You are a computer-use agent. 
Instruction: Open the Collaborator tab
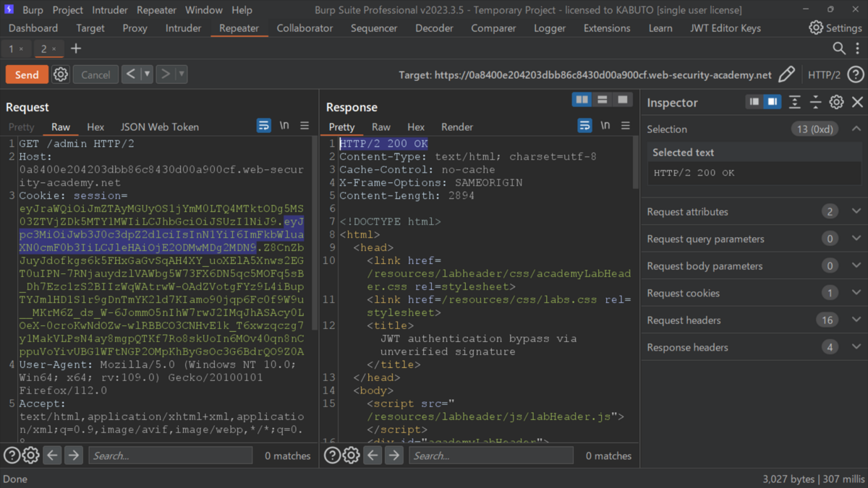pyautogui.click(x=305, y=28)
